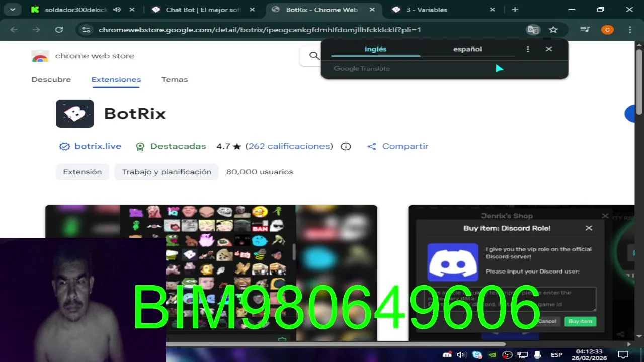Open the Descubre section

51,79
